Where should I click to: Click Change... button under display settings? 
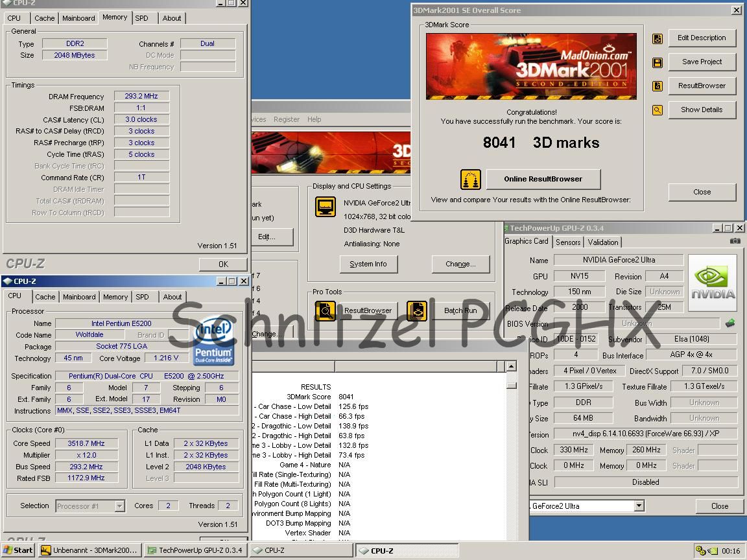[x=460, y=264]
